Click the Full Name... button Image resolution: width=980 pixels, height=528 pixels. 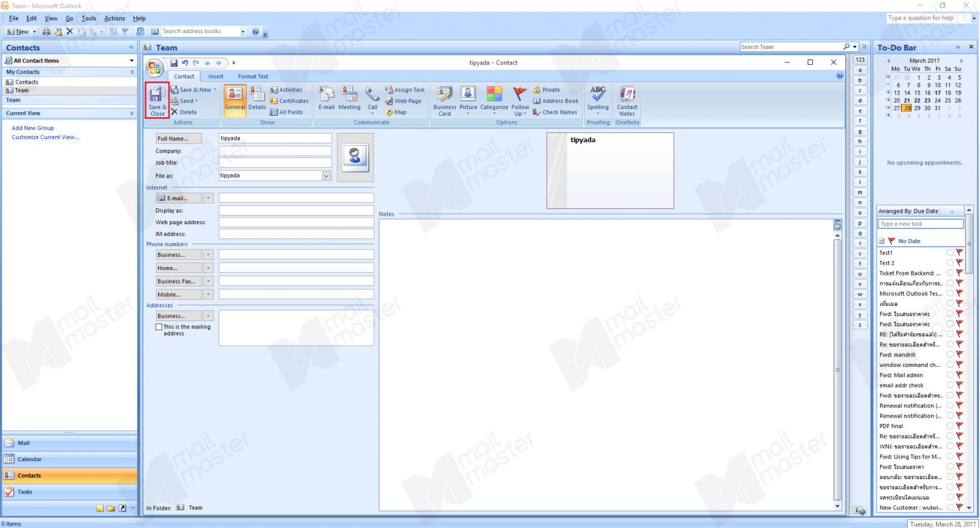click(178, 138)
